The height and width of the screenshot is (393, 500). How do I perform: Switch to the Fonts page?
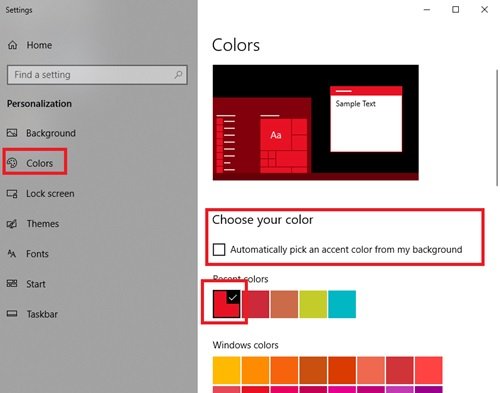pyautogui.click(x=37, y=254)
